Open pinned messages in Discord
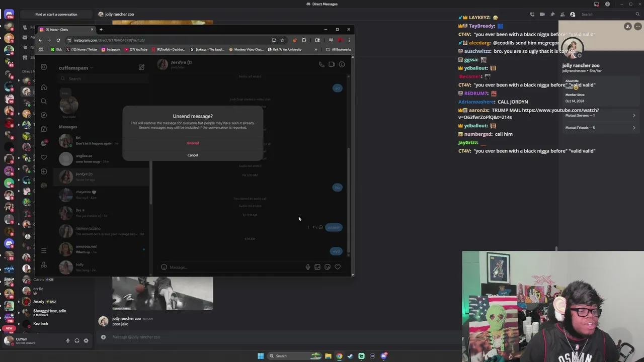The image size is (644, 362). [x=552, y=15]
